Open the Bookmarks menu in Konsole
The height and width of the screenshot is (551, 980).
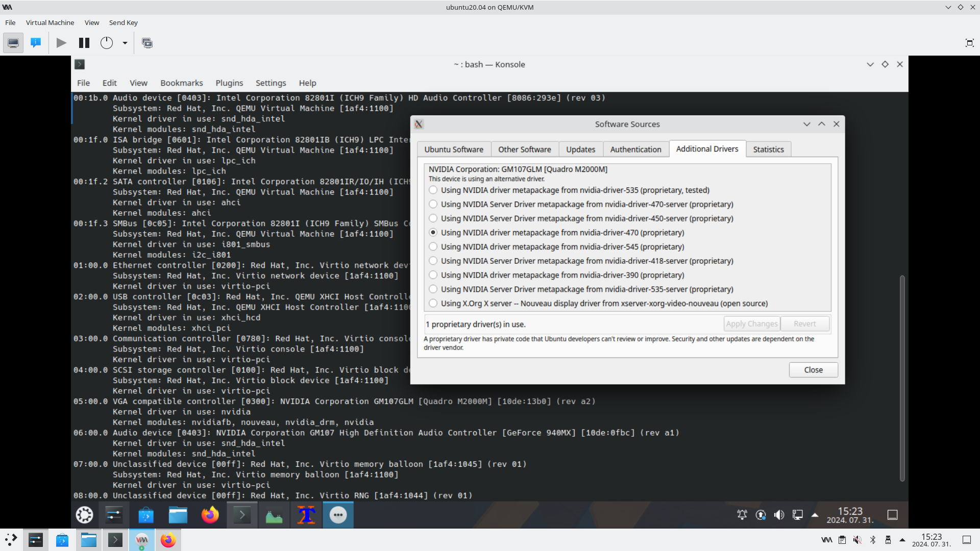tap(182, 83)
